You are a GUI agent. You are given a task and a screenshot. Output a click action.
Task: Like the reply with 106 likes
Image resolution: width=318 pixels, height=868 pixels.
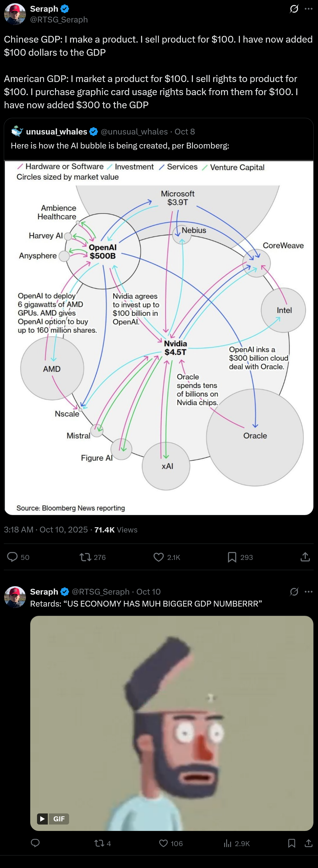point(164,843)
